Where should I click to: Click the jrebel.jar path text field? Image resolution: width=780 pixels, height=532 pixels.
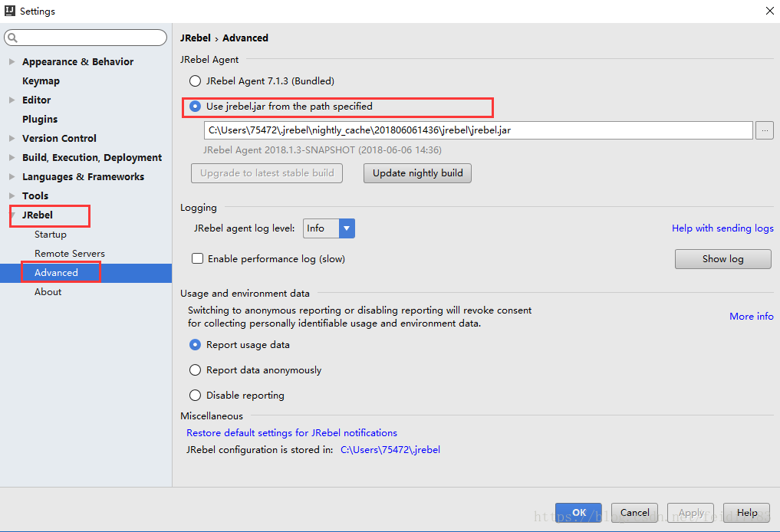pyautogui.click(x=478, y=130)
